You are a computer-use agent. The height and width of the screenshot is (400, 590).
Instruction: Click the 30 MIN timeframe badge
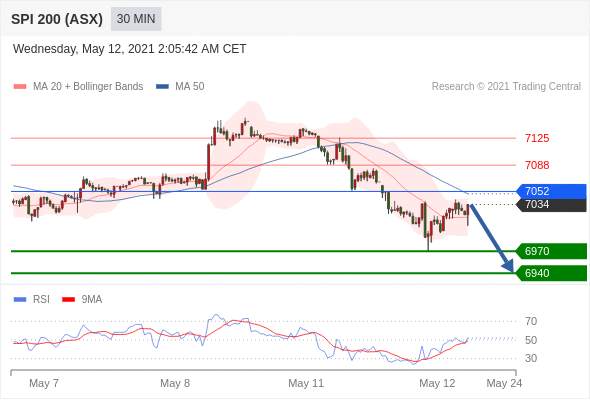pyautogui.click(x=136, y=19)
